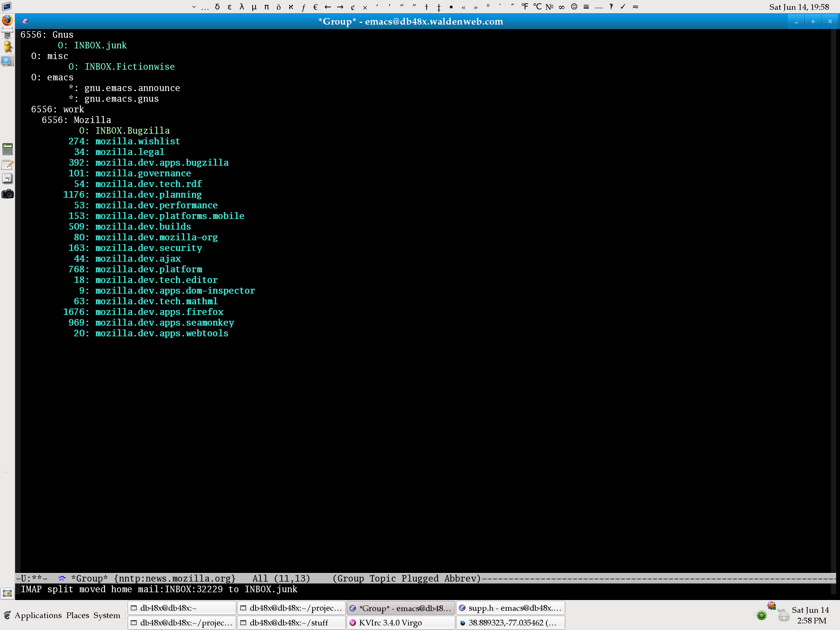The image size is (840, 630).
Task: Click the network plug tray icon
Action: pyautogui.click(x=784, y=615)
